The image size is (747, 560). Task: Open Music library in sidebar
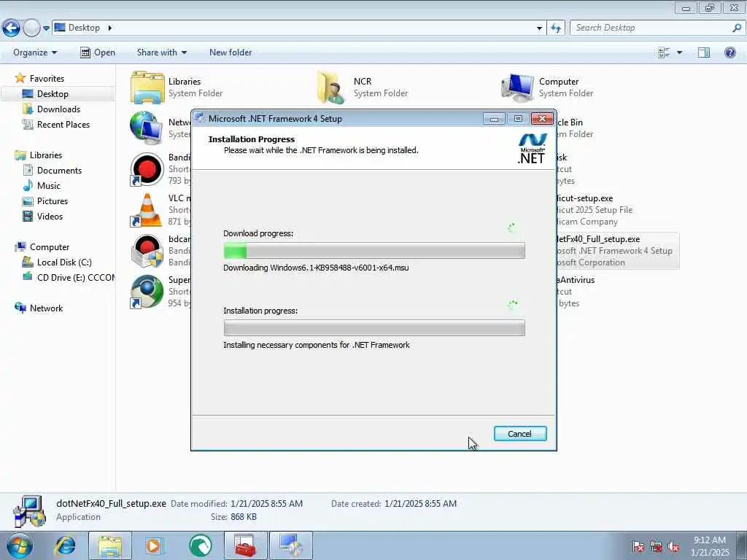pyautogui.click(x=49, y=186)
